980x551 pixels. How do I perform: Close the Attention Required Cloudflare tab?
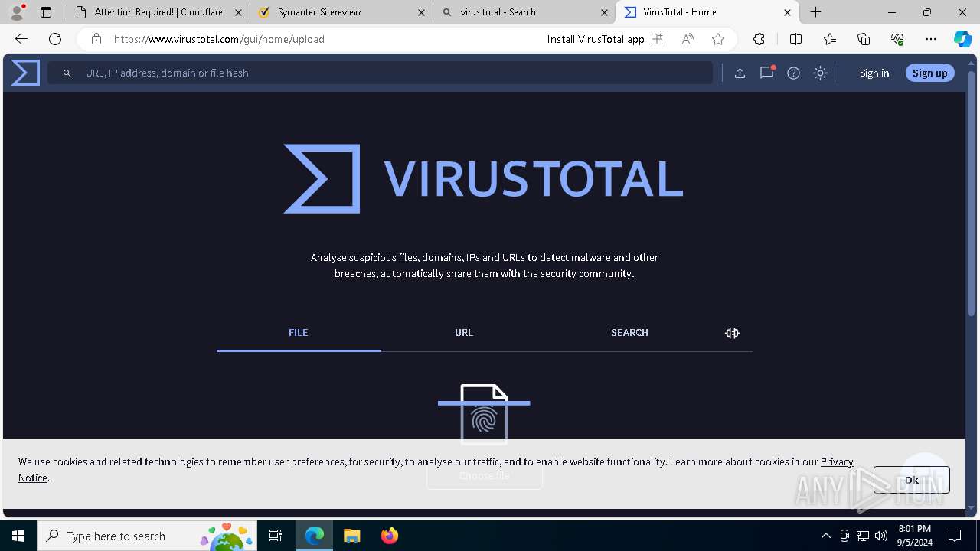238,12
